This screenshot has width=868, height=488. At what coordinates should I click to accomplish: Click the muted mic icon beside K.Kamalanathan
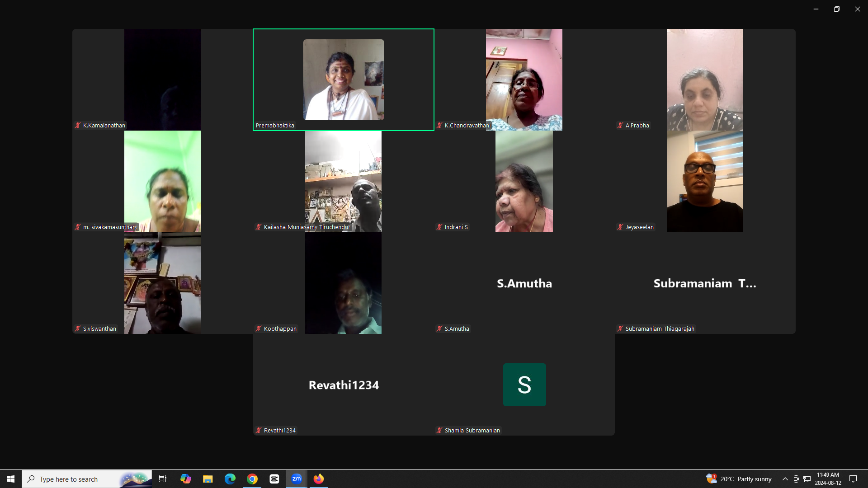coord(78,126)
